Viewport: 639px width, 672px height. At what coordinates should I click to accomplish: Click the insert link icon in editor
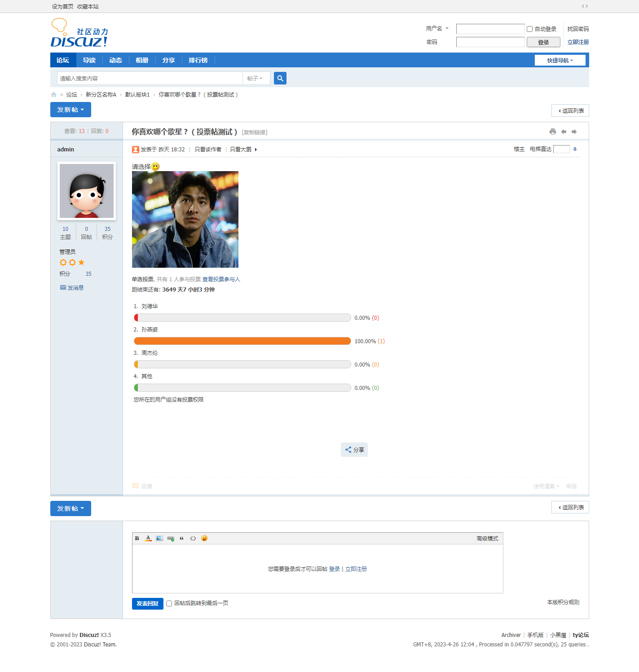click(171, 538)
